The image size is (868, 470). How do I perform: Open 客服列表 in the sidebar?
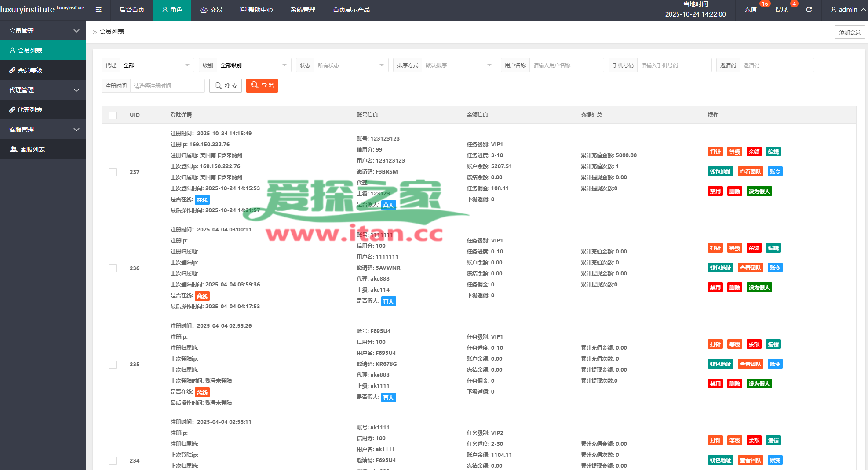pos(32,149)
